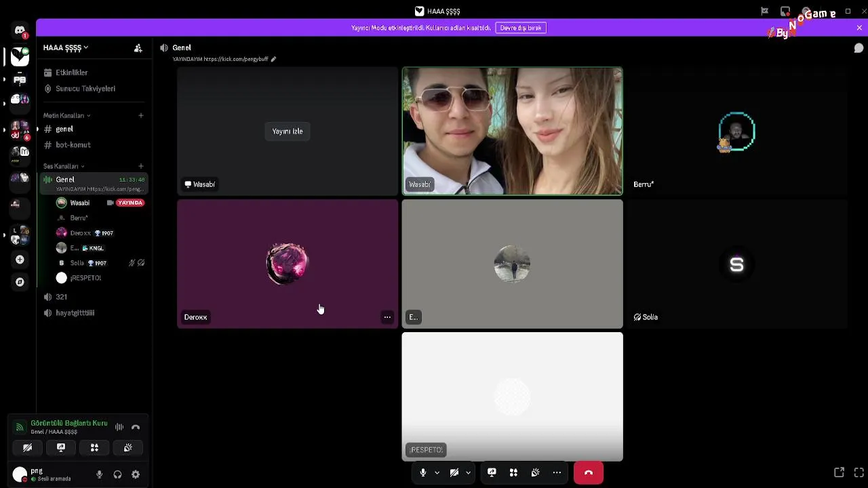Open User Settings gear icon
Image resolution: width=868 pixels, height=488 pixels.
[x=136, y=475]
